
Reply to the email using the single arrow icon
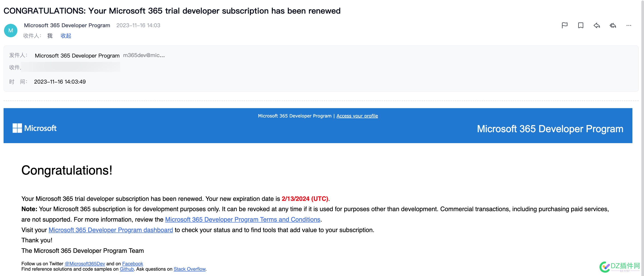(597, 25)
